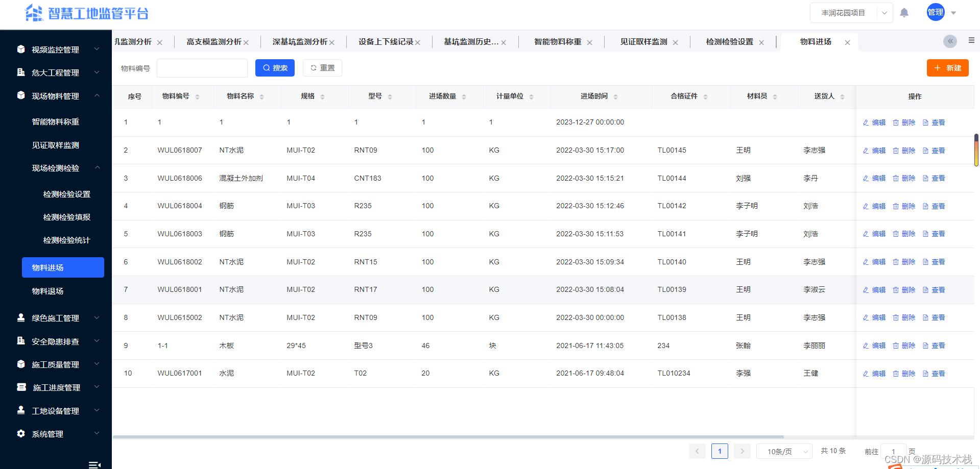Screen dimensions: 980x469
Task: Delete the 木板 1-1 row
Action: [904, 345]
